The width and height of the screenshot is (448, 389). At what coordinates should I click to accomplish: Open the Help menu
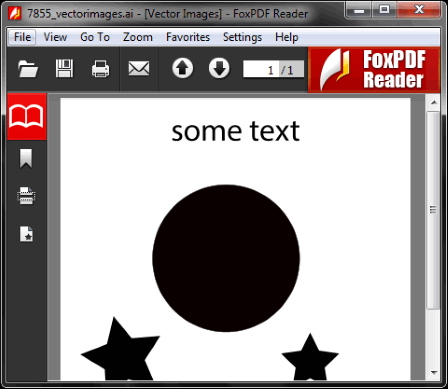tap(286, 37)
